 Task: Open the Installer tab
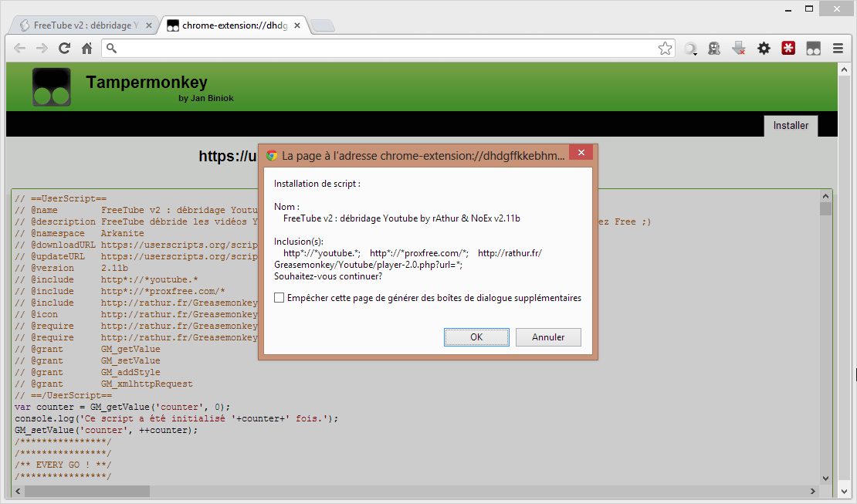(791, 126)
